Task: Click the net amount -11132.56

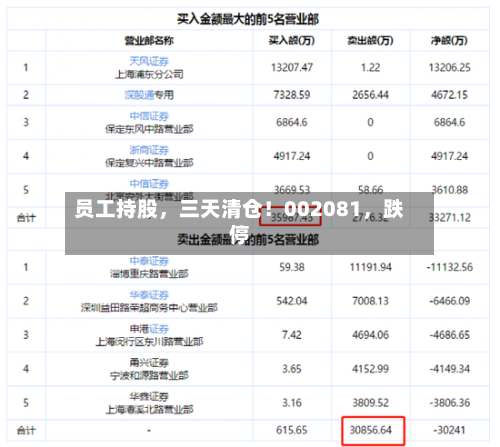Action: point(449,267)
